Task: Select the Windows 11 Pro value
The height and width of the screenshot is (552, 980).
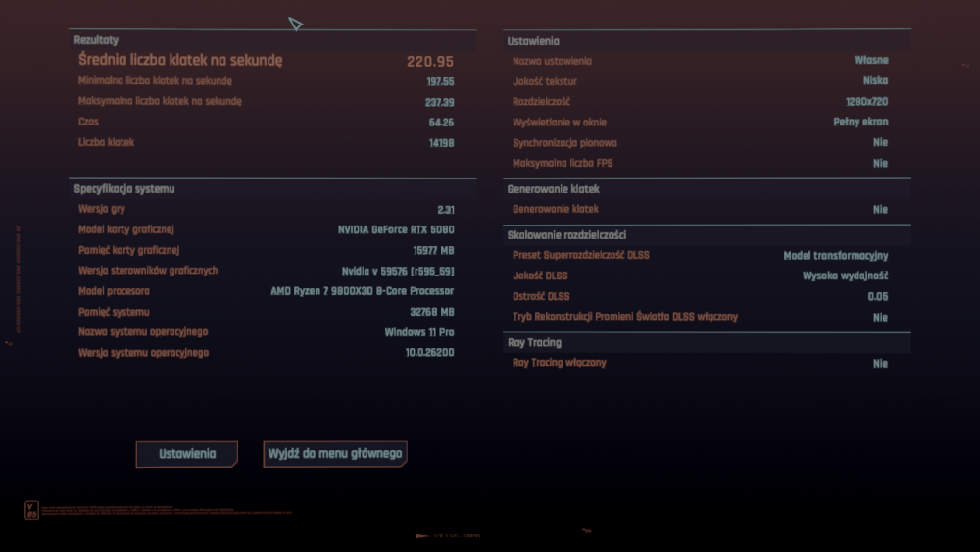Action: click(x=419, y=332)
